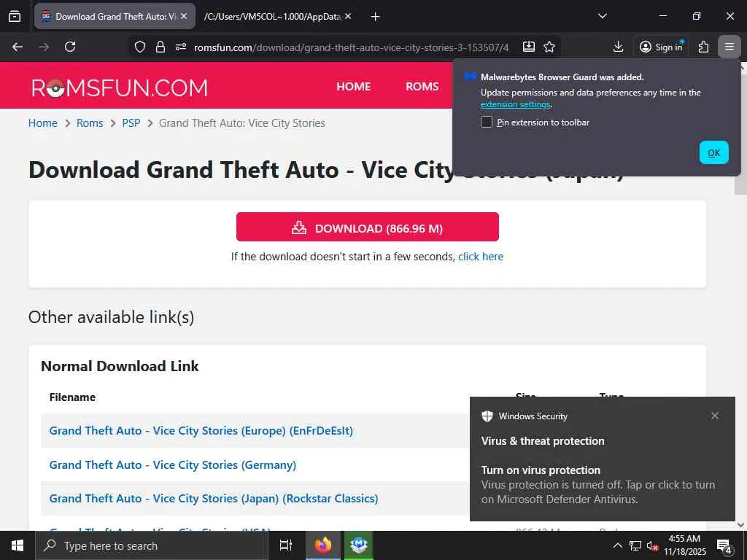The width and height of the screenshot is (747, 560).
Task: Install page as app icon in address bar
Action: coord(528,47)
